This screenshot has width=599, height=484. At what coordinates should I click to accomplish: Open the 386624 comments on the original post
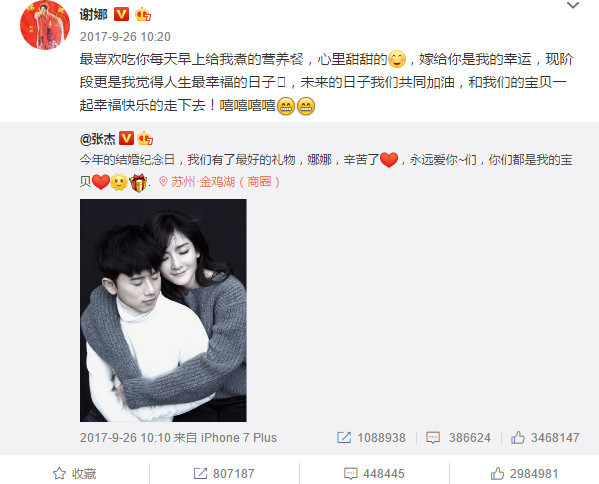point(458,438)
